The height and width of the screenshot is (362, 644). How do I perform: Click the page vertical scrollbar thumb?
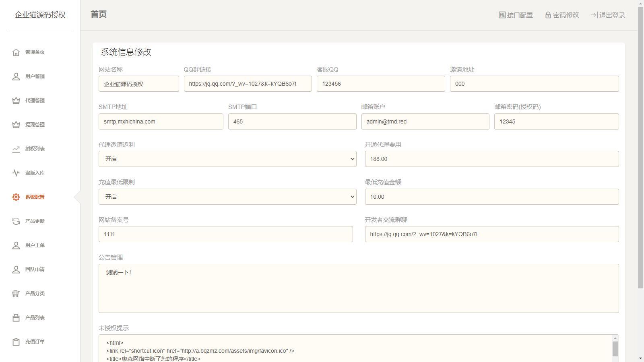pyautogui.click(x=641, y=147)
